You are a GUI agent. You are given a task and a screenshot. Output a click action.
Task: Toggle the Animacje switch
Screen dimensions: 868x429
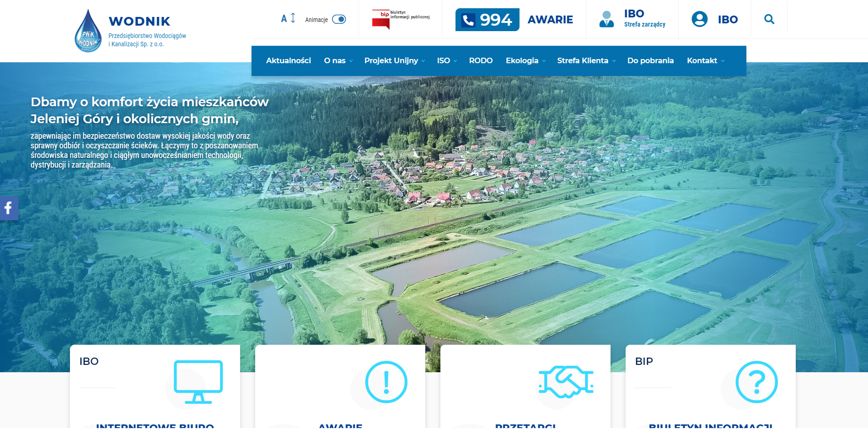[339, 19]
